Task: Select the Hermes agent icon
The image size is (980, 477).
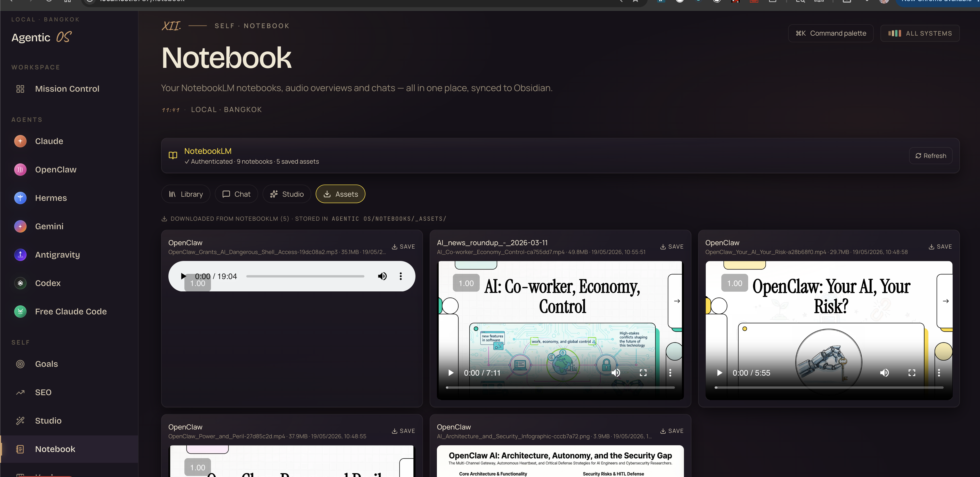Action: 20,198
